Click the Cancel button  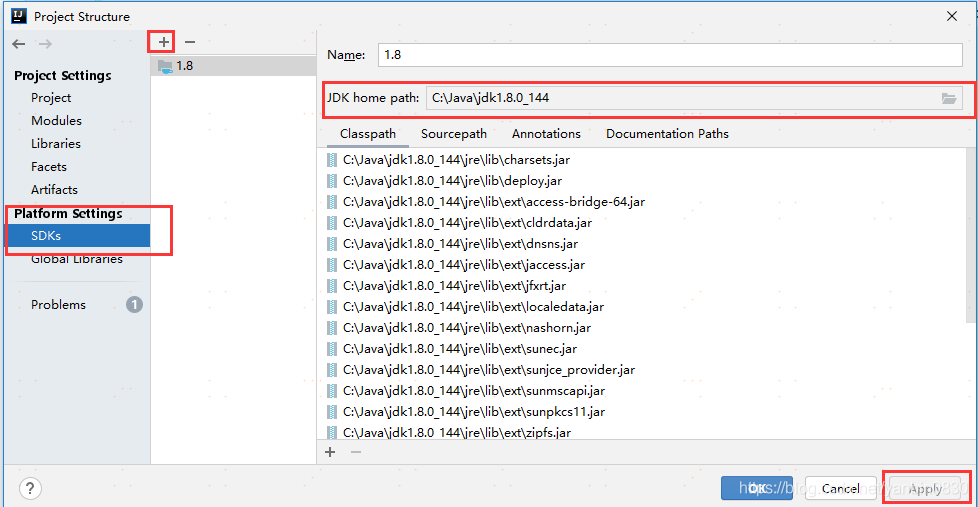coord(841,488)
